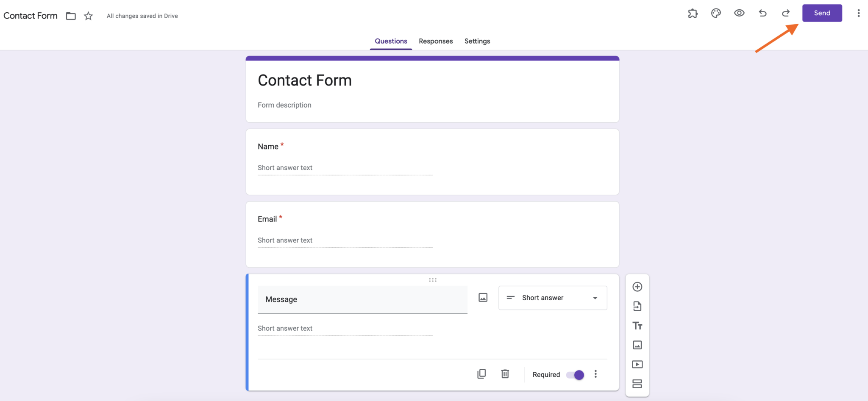This screenshot has height=401, width=868.
Task: Duplicate the Message question
Action: (481, 373)
